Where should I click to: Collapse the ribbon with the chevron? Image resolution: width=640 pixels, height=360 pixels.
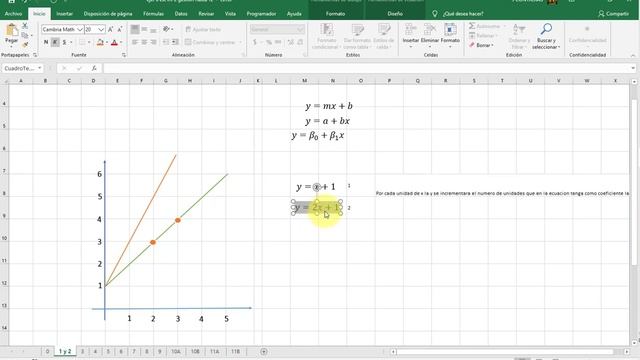[x=633, y=56]
